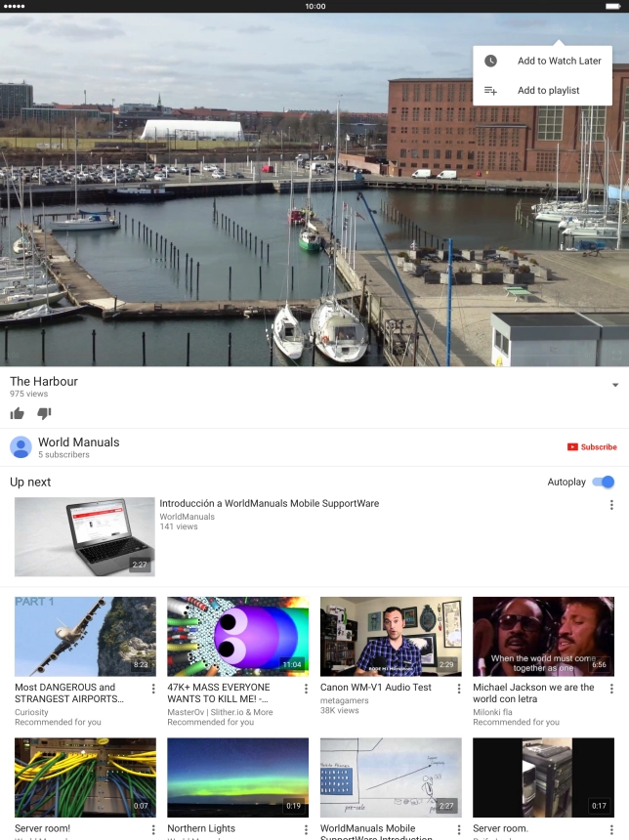Image resolution: width=629 pixels, height=840 pixels.
Task: Open options for Michael Jackson video
Action: point(611,689)
